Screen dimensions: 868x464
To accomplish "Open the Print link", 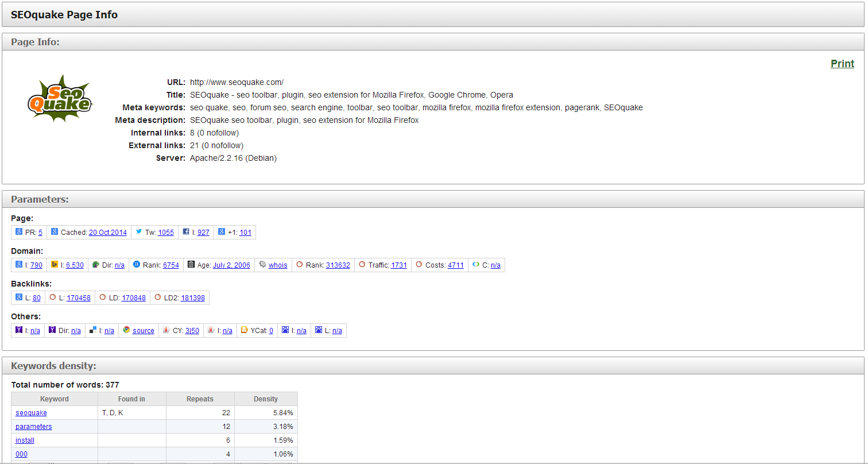I will (842, 64).
